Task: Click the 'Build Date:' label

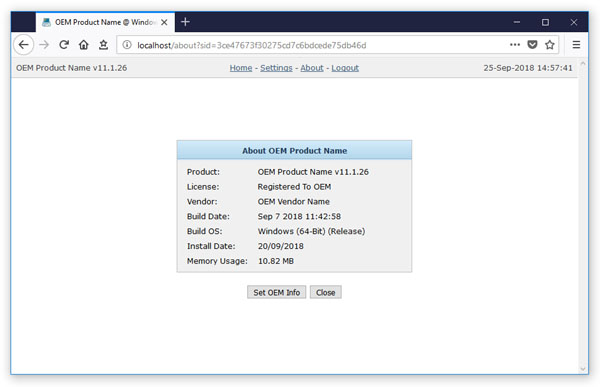Action: (208, 216)
